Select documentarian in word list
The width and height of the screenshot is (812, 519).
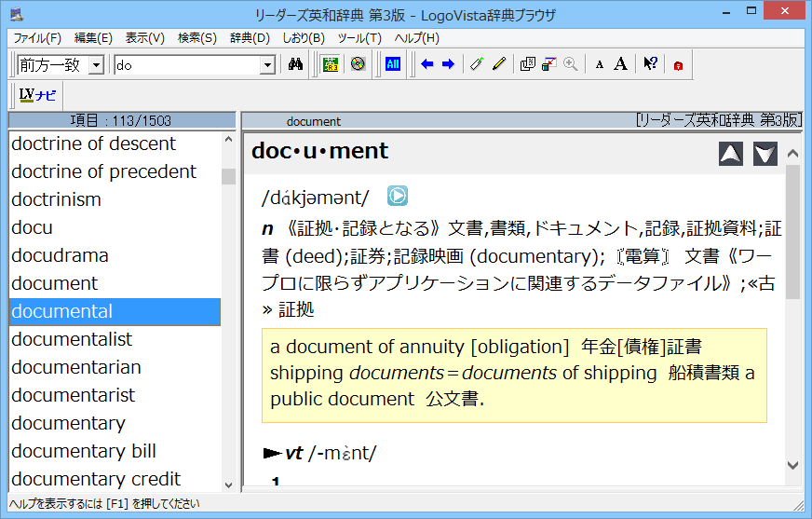click(115, 367)
